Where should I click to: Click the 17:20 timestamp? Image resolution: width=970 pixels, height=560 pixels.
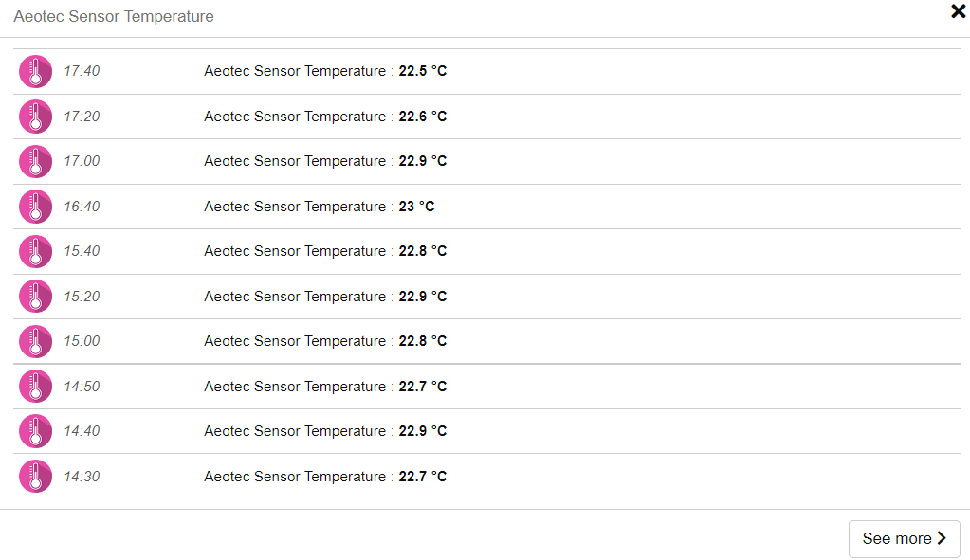pos(82,117)
